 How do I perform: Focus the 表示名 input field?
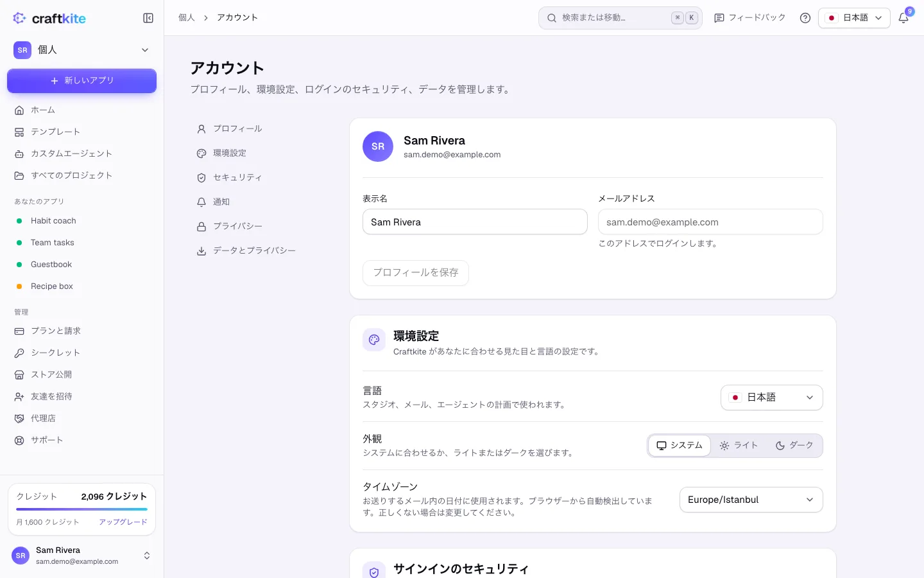[475, 222]
